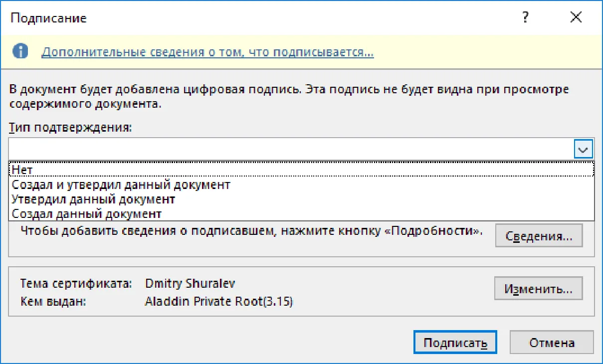This screenshot has width=603, height=364.
Task: Open link about what is being signed
Action: (207, 52)
